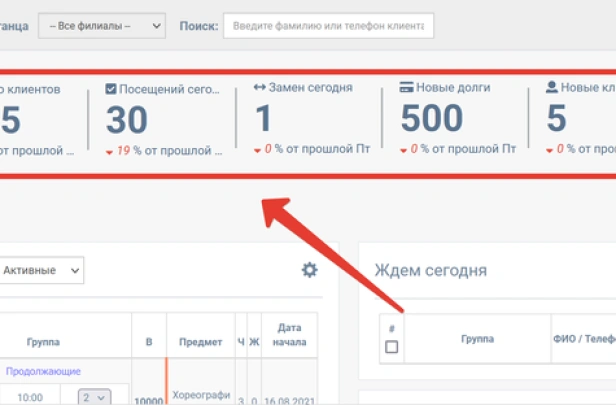The image size is (616, 405).
Task: Click red down arrow under new debts 500
Action: 404,150
